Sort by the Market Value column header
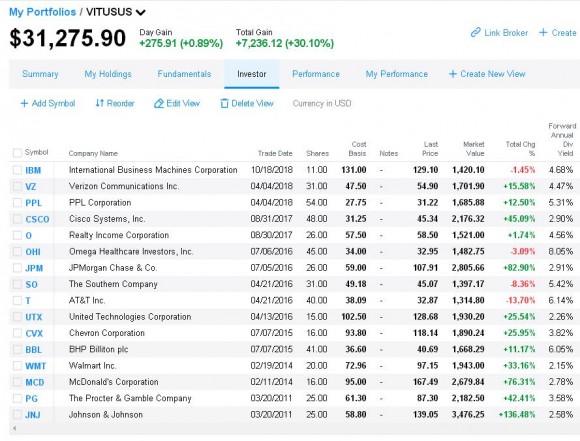The image size is (580, 441). [x=474, y=149]
